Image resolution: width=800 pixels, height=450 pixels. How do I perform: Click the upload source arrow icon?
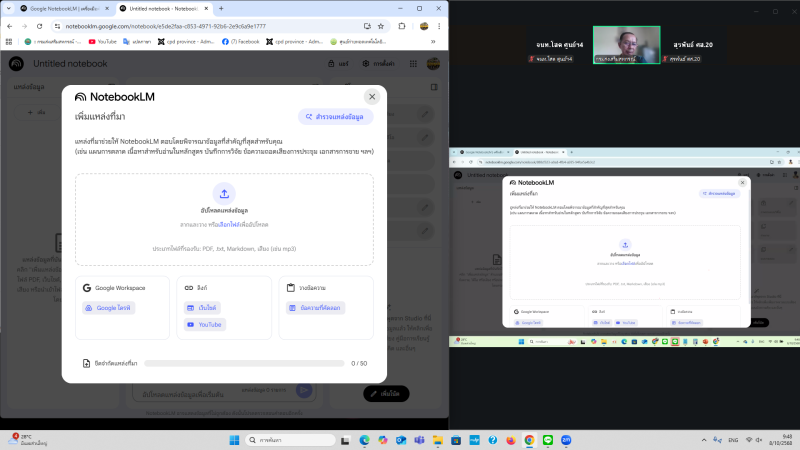pyautogui.click(x=224, y=193)
